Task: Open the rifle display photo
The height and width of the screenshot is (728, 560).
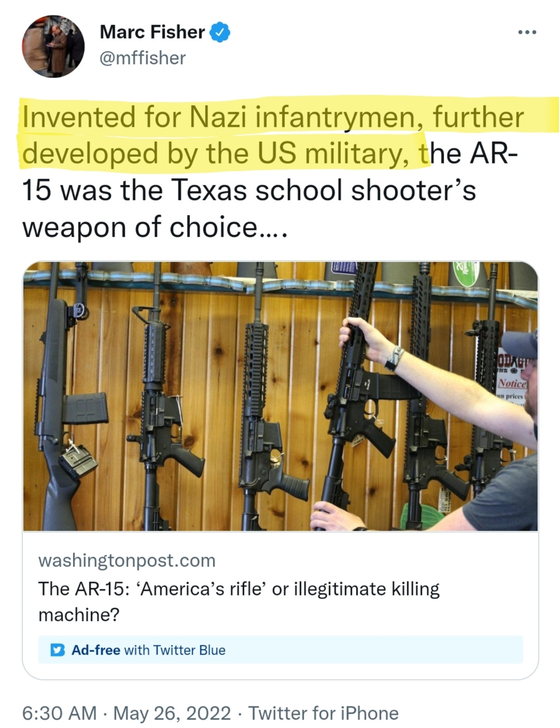Action: (x=280, y=396)
